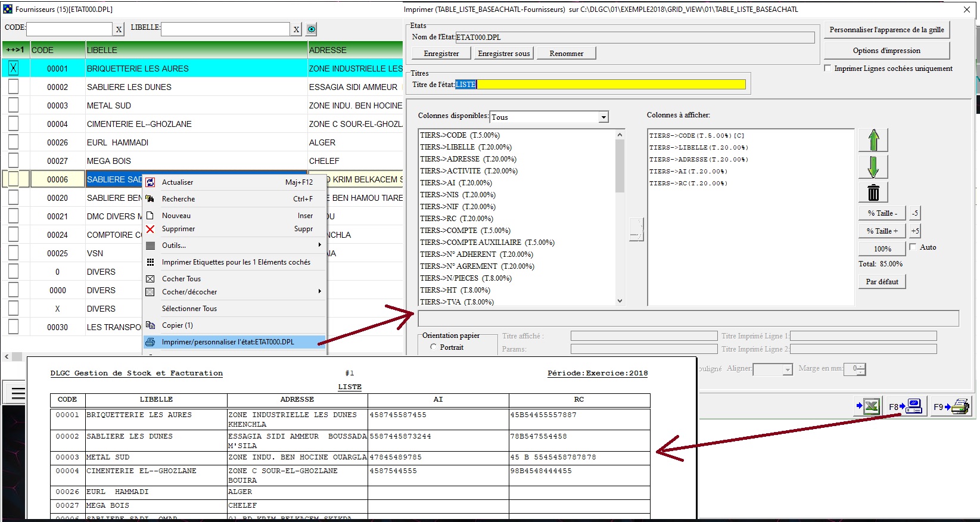Click the green move-up arrow icon
980x522 pixels.
[873, 140]
